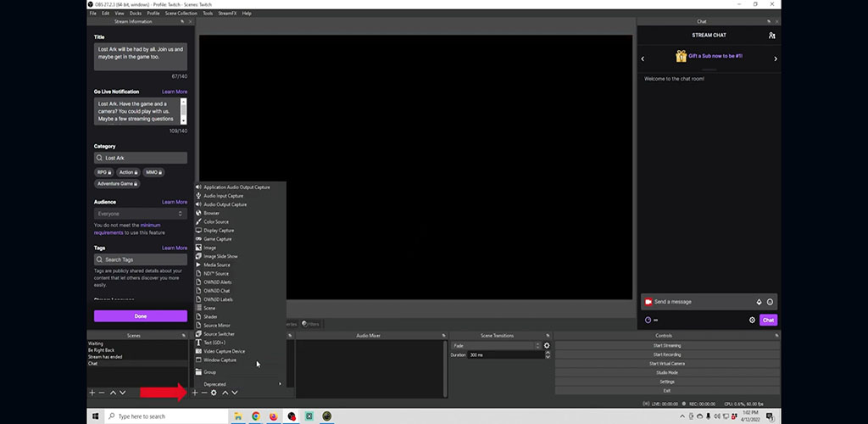Image resolution: width=868 pixels, height=424 pixels.
Task: Choose Image Slide Show source
Action: [x=220, y=256]
